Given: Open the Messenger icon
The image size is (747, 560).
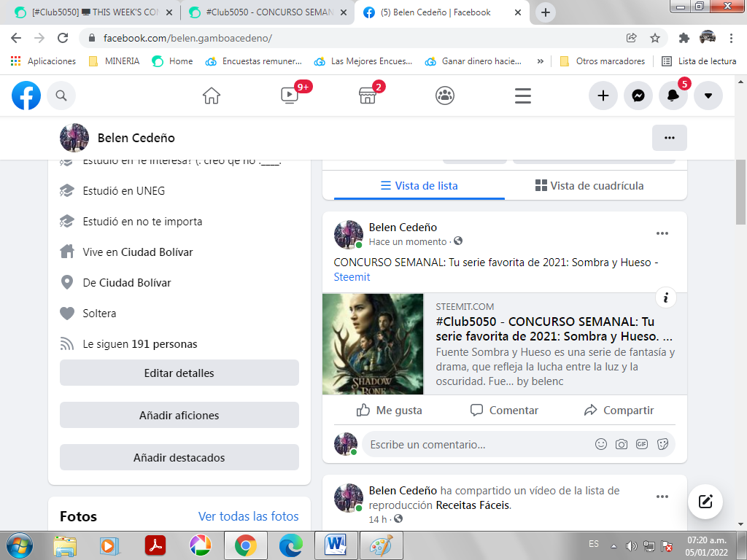Looking at the screenshot, I should pyautogui.click(x=638, y=96).
